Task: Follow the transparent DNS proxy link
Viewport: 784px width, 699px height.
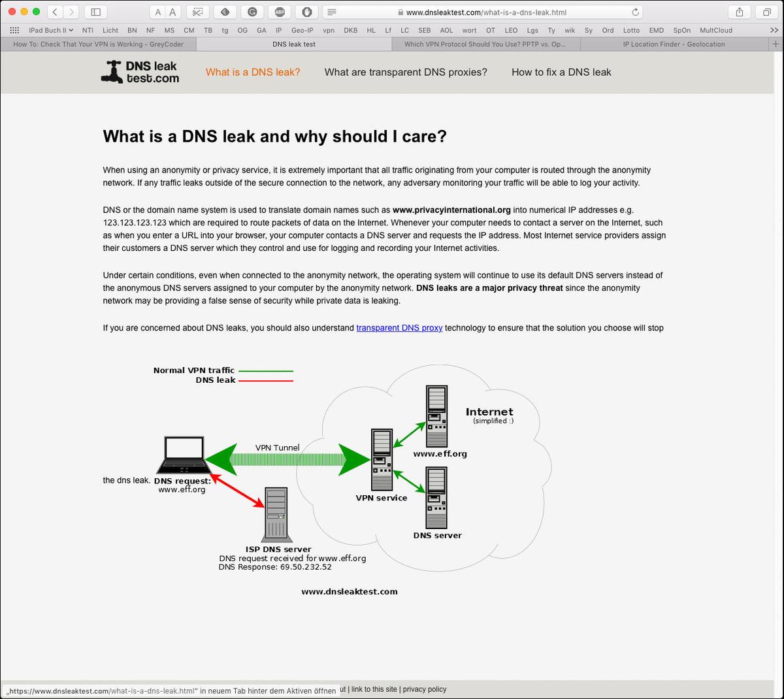Action: [x=399, y=328]
